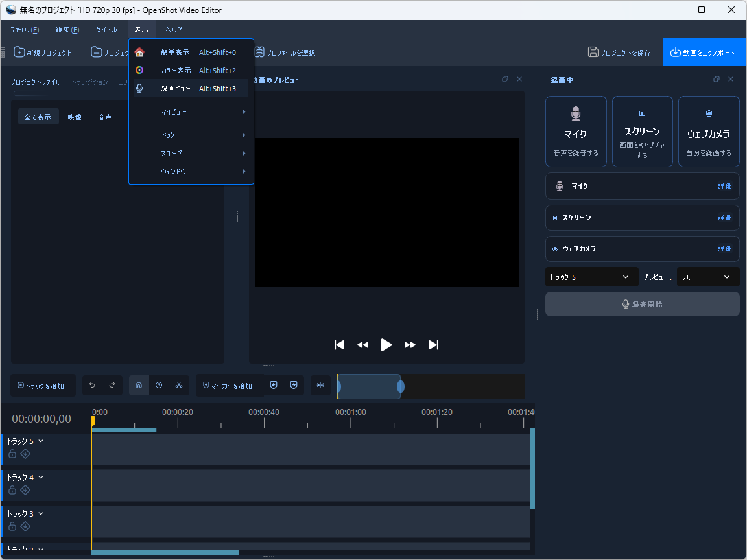This screenshot has width=747, height=560.
Task: Close the 録画中 recording panel
Action: [731, 80]
